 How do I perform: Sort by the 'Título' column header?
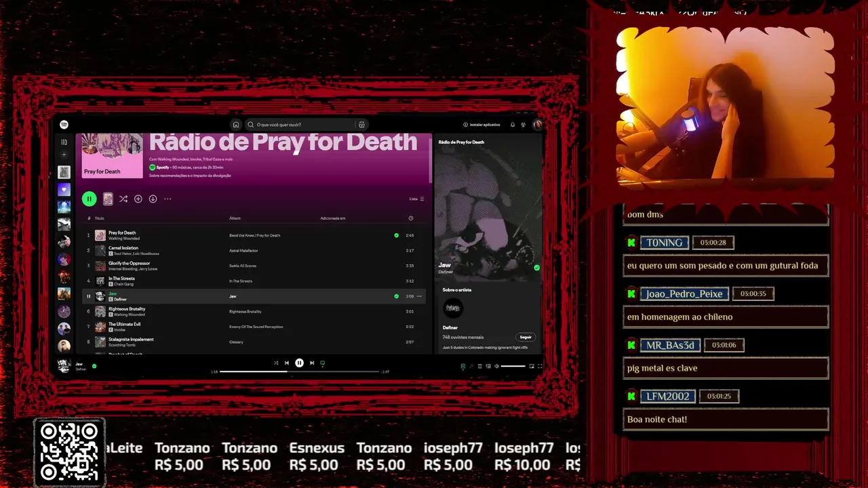tap(100, 218)
